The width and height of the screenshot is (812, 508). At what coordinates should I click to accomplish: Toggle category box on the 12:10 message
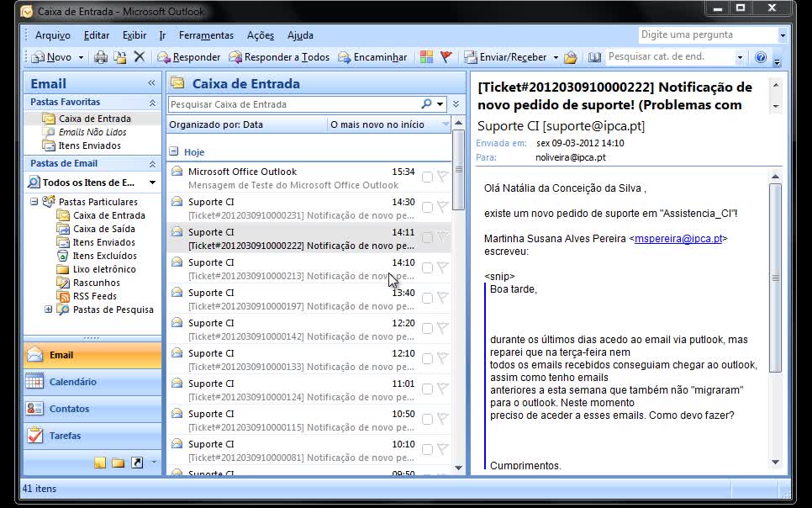427,358
